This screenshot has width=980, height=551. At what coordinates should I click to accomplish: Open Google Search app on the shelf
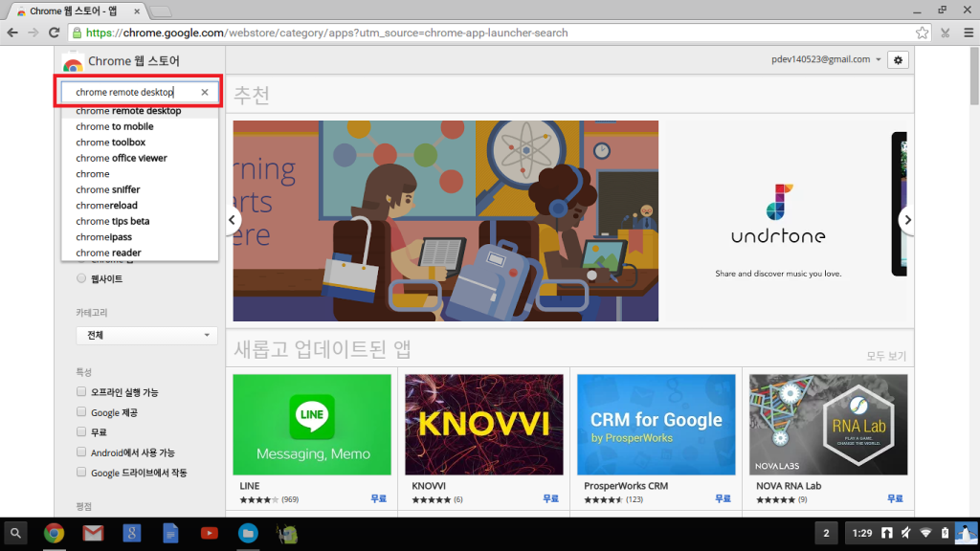tap(132, 534)
